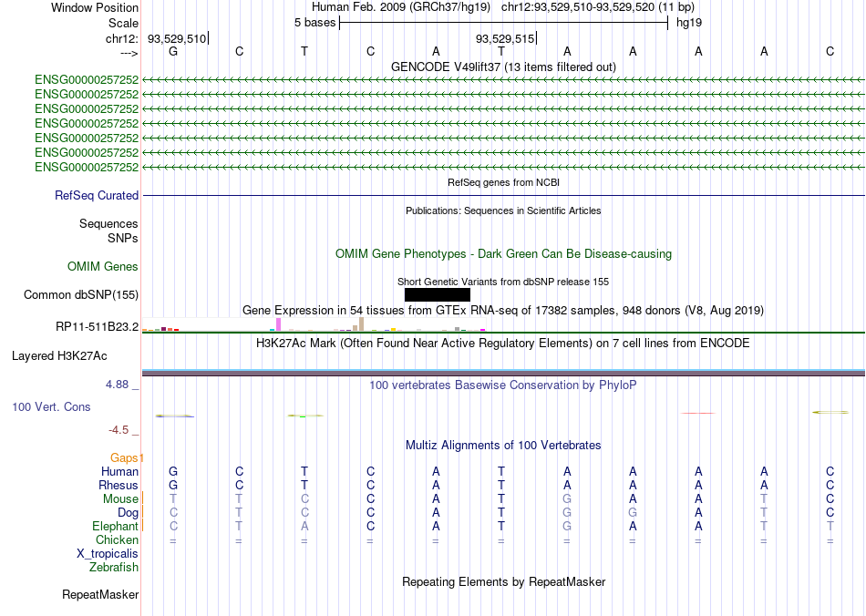Click the black dbSNP variant item
The image size is (866, 616).
(x=438, y=294)
